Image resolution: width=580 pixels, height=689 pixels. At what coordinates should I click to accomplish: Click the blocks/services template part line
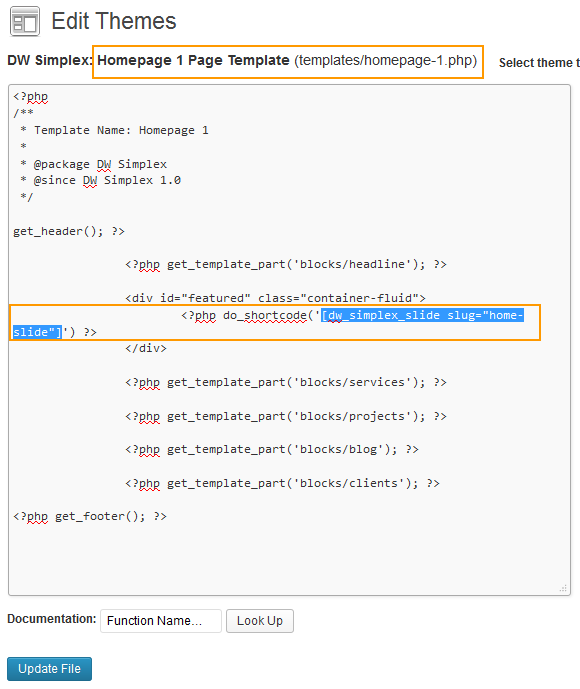click(x=286, y=382)
